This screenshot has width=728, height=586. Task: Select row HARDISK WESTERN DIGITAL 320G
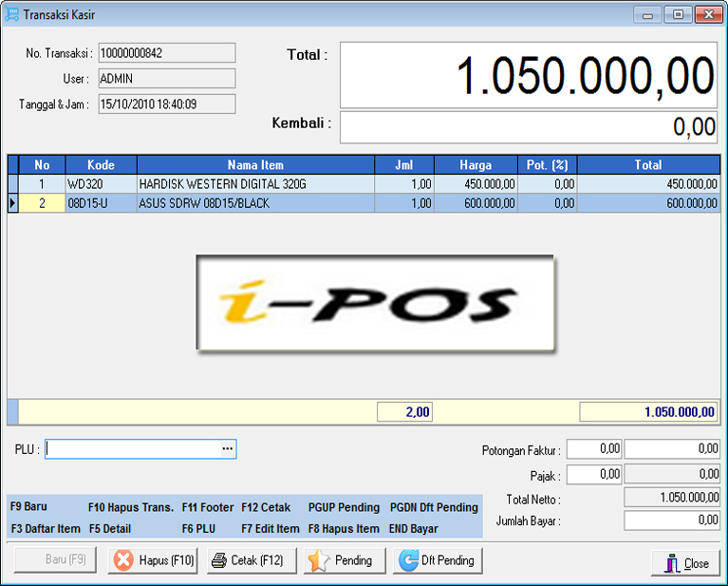pyautogui.click(x=364, y=184)
